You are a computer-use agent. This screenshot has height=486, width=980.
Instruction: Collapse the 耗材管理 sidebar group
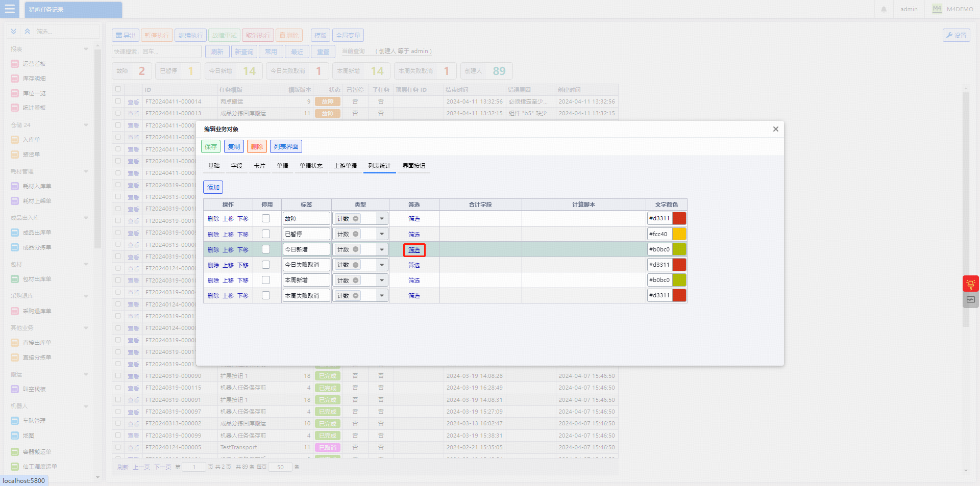86,171
